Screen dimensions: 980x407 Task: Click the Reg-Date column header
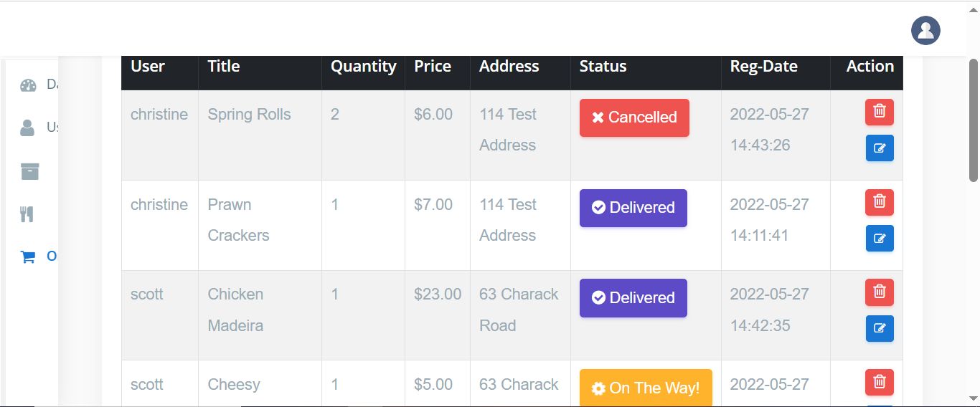click(x=763, y=67)
